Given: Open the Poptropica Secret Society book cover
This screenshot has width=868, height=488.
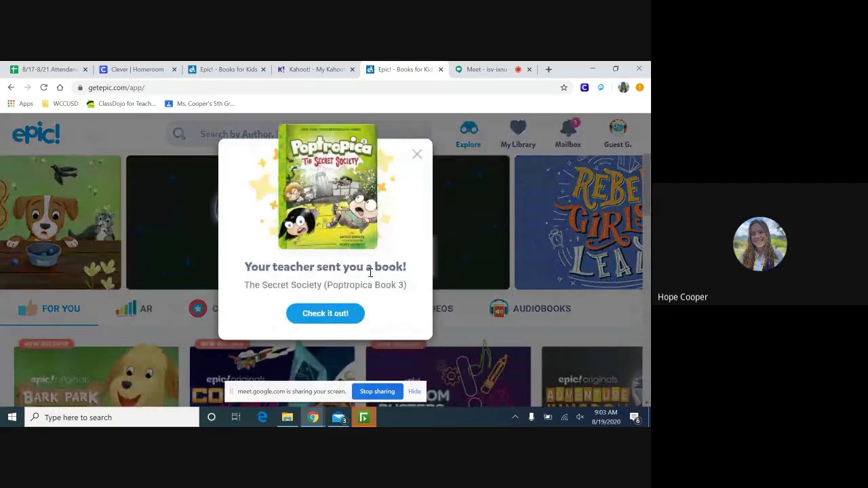Looking at the screenshot, I should (328, 186).
